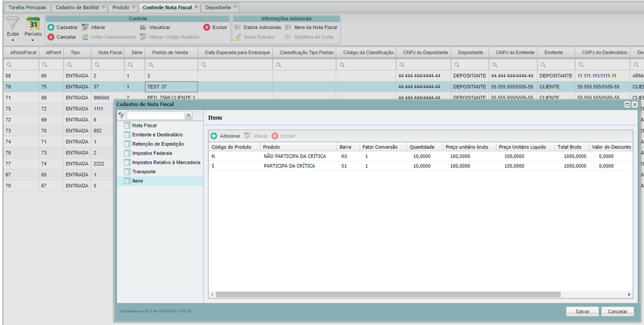Select the Transporte tree node
This screenshot has height=325, width=644.
coord(143,171)
